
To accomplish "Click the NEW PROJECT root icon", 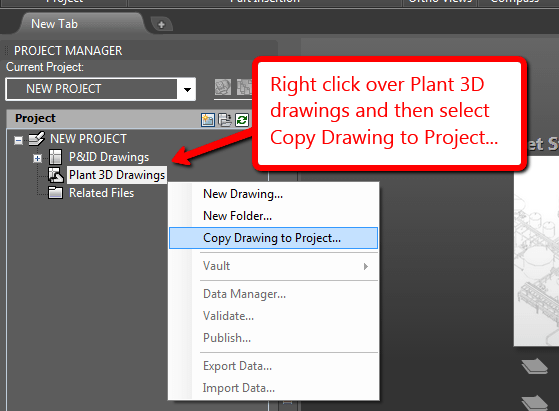I will click(x=37, y=139).
